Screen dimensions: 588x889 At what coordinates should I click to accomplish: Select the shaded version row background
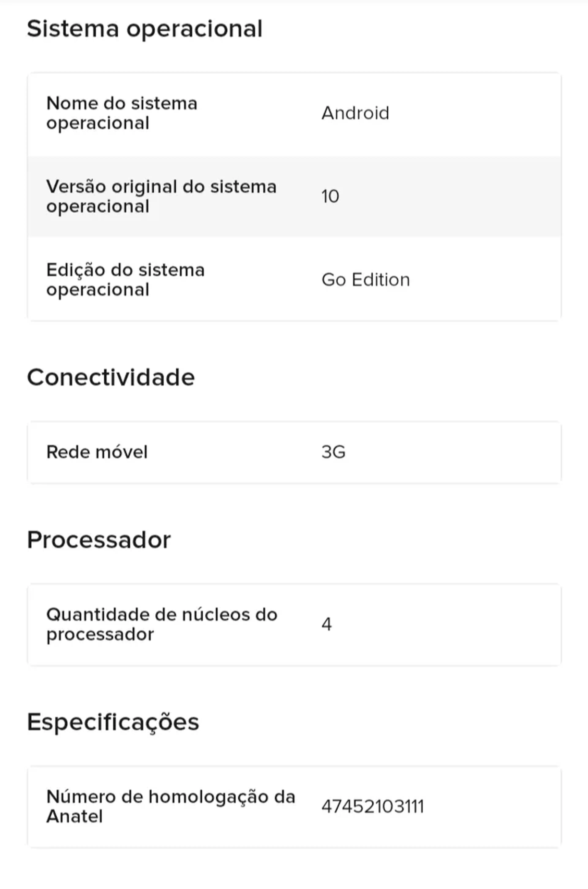[x=294, y=196]
